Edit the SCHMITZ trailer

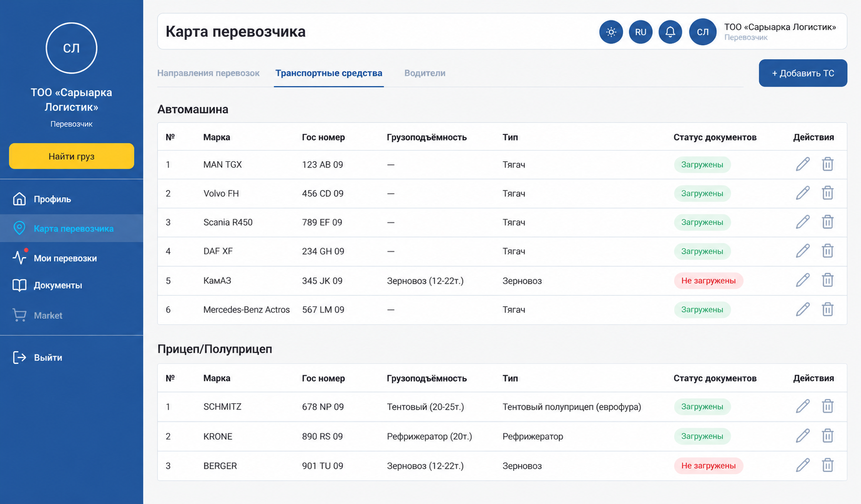pyautogui.click(x=803, y=406)
